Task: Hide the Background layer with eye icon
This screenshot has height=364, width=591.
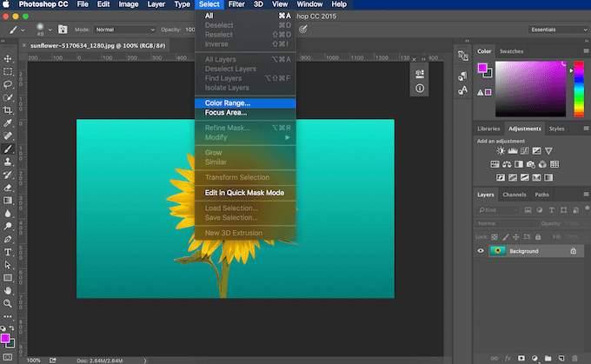Action: click(481, 251)
